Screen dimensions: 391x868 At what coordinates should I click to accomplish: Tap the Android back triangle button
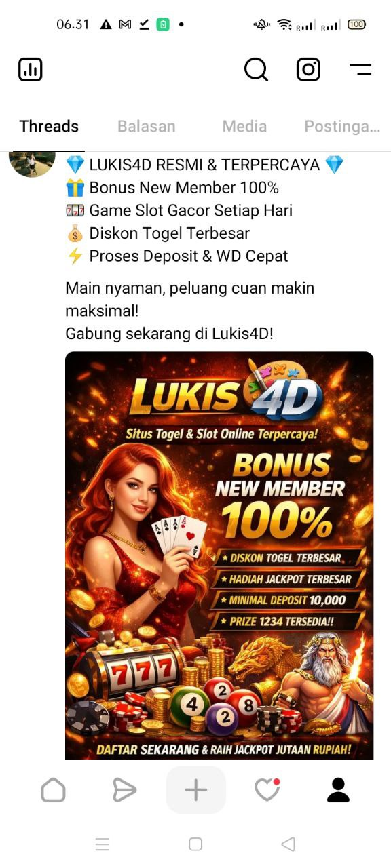(288, 844)
